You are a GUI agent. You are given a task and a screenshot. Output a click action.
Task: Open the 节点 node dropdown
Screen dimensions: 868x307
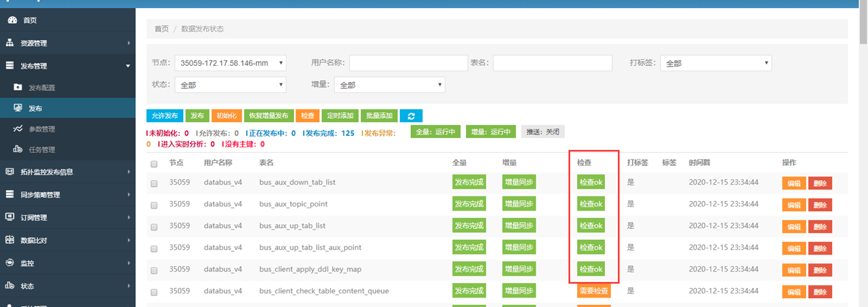pyautogui.click(x=231, y=63)
